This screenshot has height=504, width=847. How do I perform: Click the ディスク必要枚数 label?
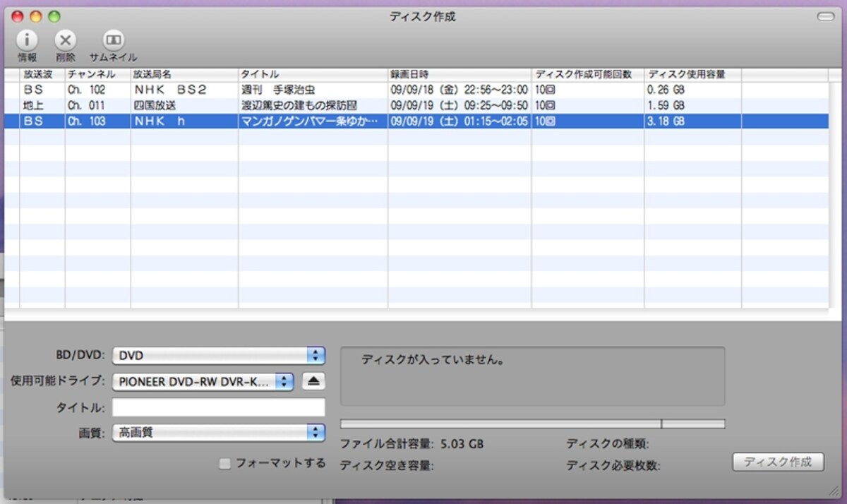click(x=613, y=465)
